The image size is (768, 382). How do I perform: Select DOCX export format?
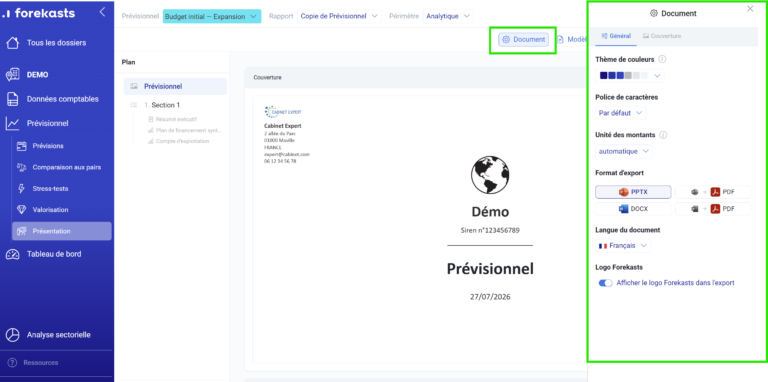tap(633, 209)
